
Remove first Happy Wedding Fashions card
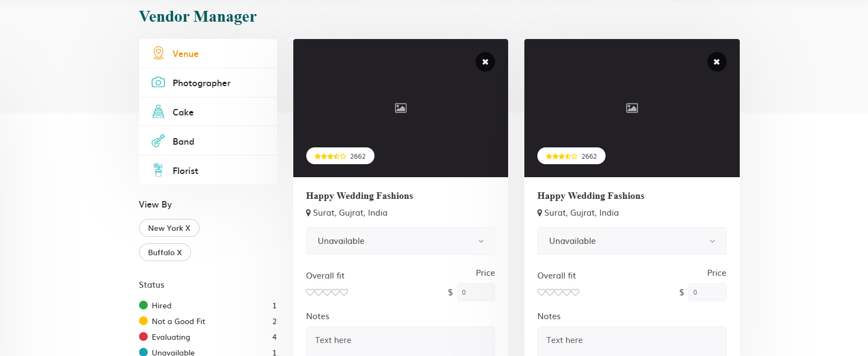[485, 62]
